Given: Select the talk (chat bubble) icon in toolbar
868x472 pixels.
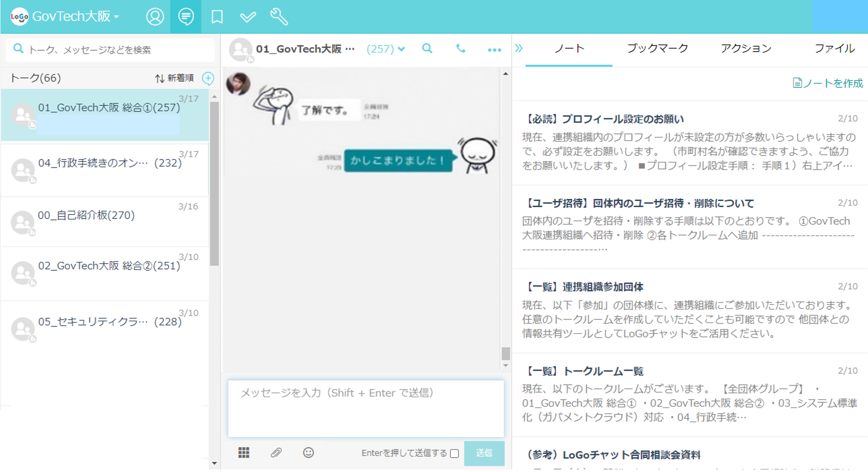Looking at the screenshot, I should pos(186,17).
